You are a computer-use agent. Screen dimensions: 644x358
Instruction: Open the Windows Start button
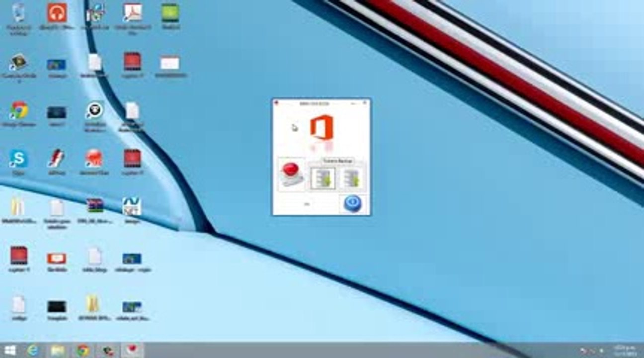[x=10, y=351]
